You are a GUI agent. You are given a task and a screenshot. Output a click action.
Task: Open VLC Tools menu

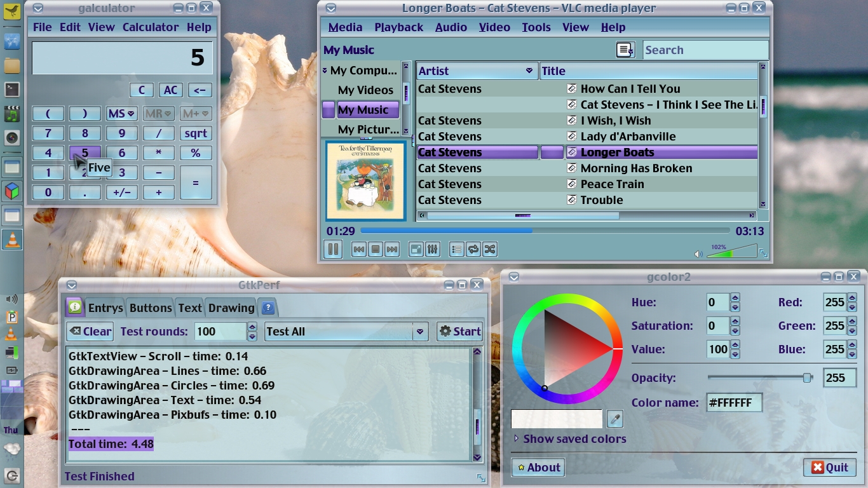(x=536, y=27)
